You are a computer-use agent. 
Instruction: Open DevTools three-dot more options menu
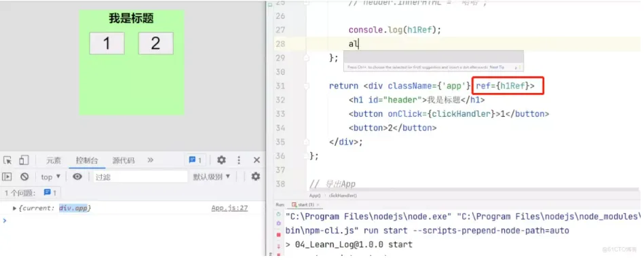pyautogui.click(x=239, y=160)
